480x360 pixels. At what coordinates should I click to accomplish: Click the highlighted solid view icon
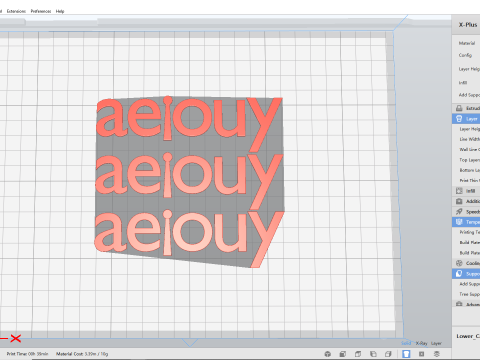[406, 354]
